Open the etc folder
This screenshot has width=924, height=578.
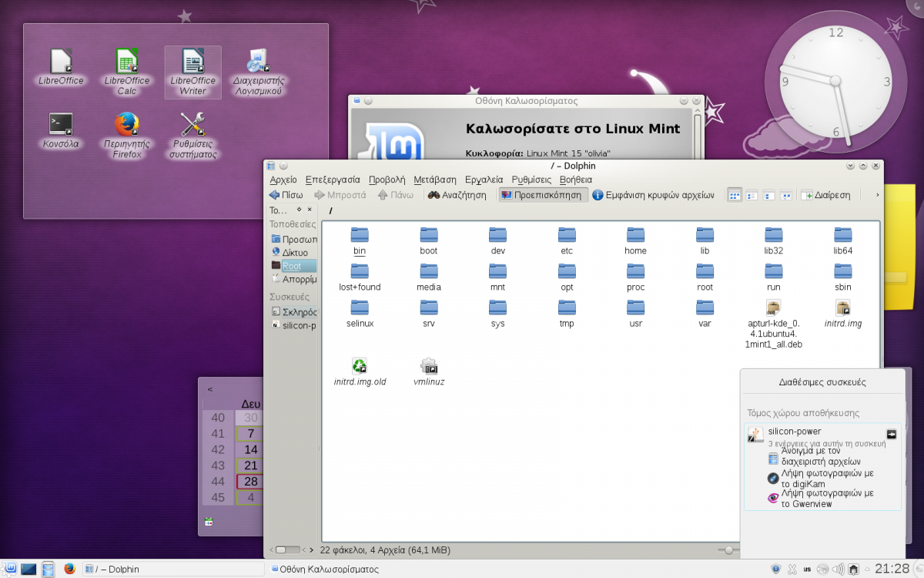click(567, 241)
